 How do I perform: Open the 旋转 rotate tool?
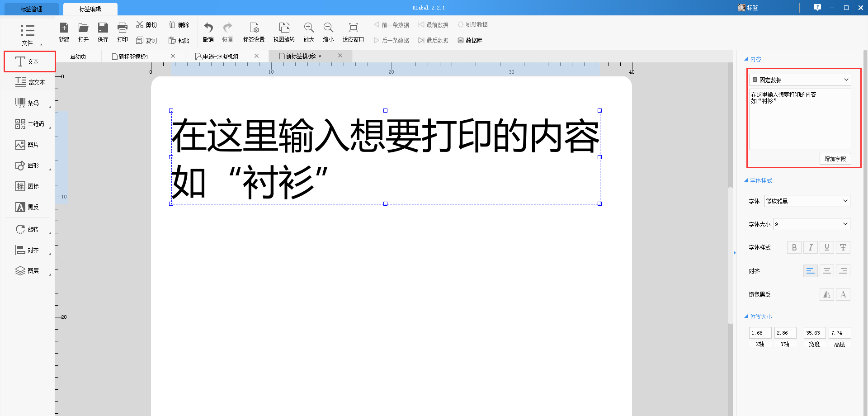[27, 229]
